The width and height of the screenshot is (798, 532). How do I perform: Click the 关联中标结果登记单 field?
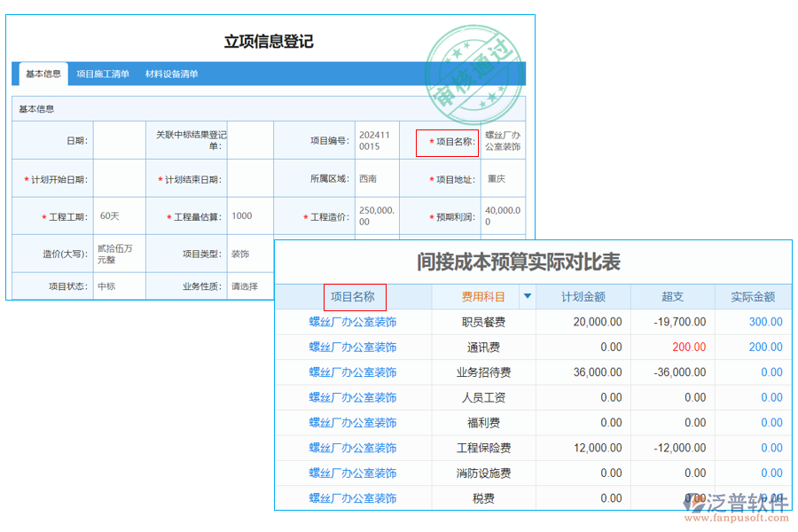coord(249,141)
